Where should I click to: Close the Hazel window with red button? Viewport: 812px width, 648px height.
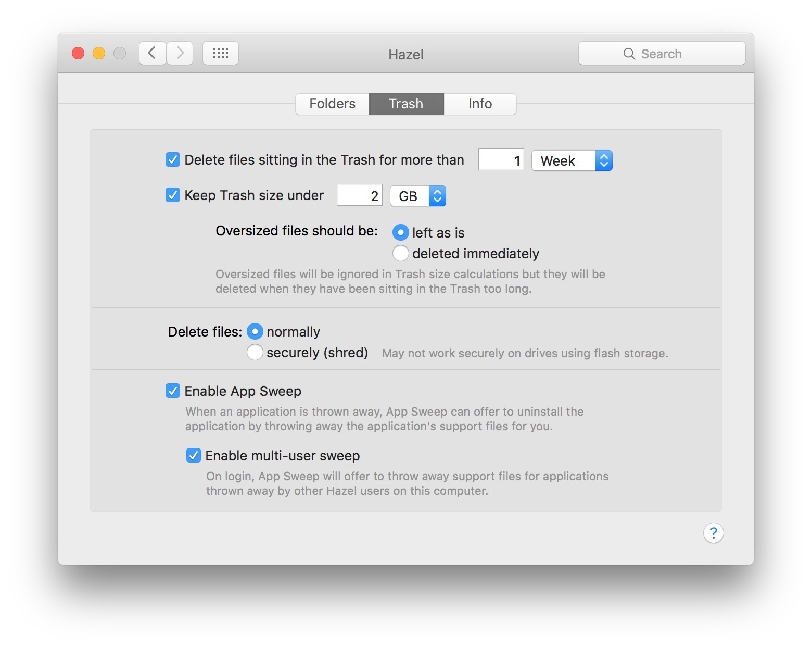click(x=78, y=53)
